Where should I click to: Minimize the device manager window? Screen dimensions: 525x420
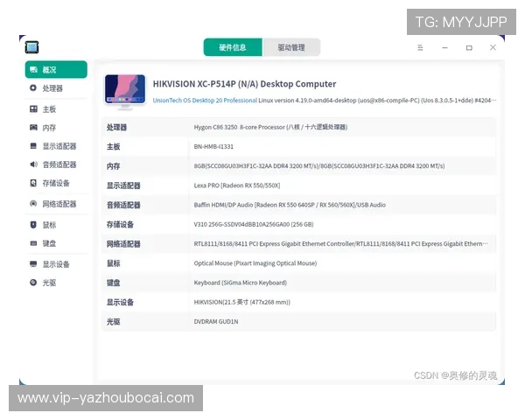444,47
